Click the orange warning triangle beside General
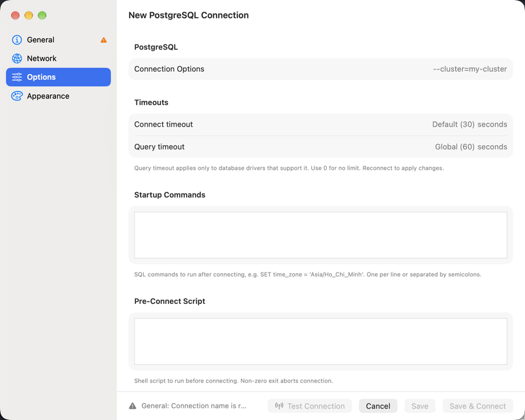Screen dimensions: 525x420 tap(104, 40)
